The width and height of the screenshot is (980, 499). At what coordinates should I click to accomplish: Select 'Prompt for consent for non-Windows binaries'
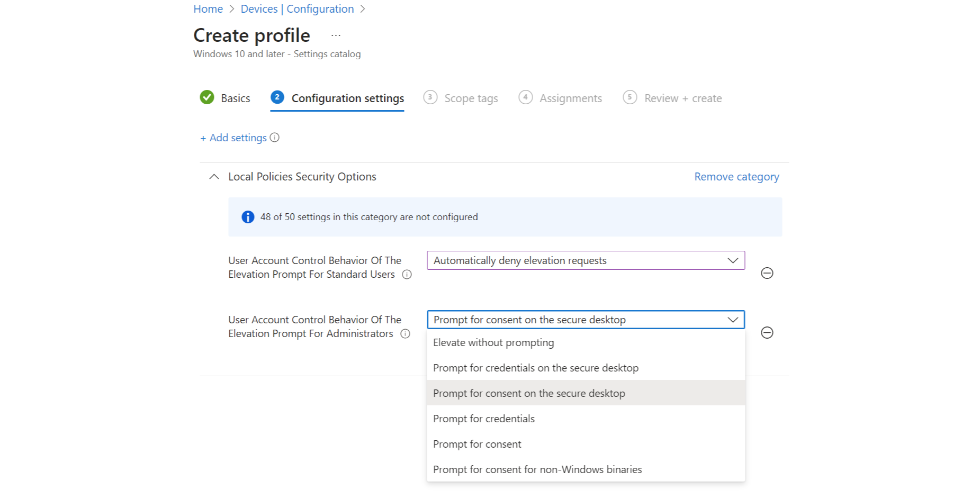point(537,470)
